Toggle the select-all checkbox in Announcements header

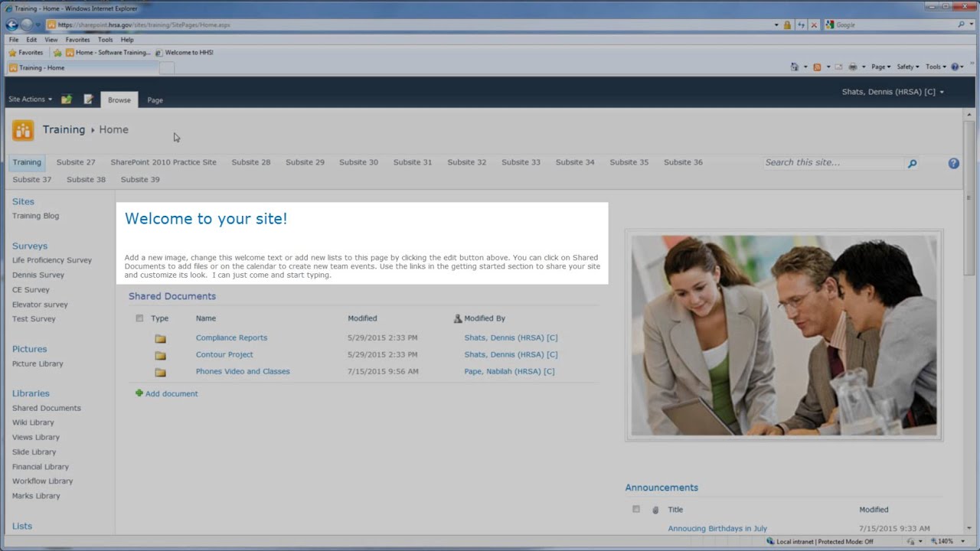point(635,509)
